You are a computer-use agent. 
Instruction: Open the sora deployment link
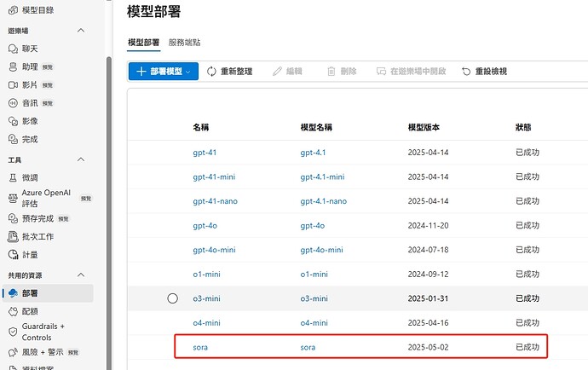click(x=200, y=348)
